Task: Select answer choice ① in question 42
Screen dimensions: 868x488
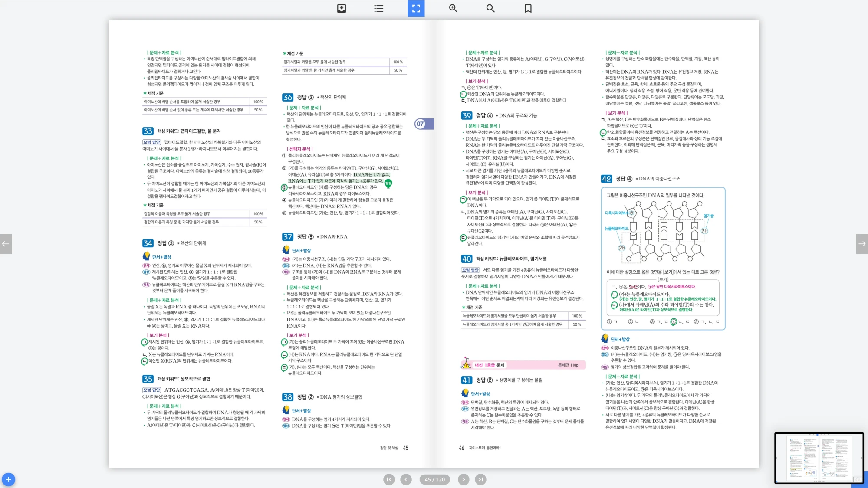Action: [x=609, y=322]
